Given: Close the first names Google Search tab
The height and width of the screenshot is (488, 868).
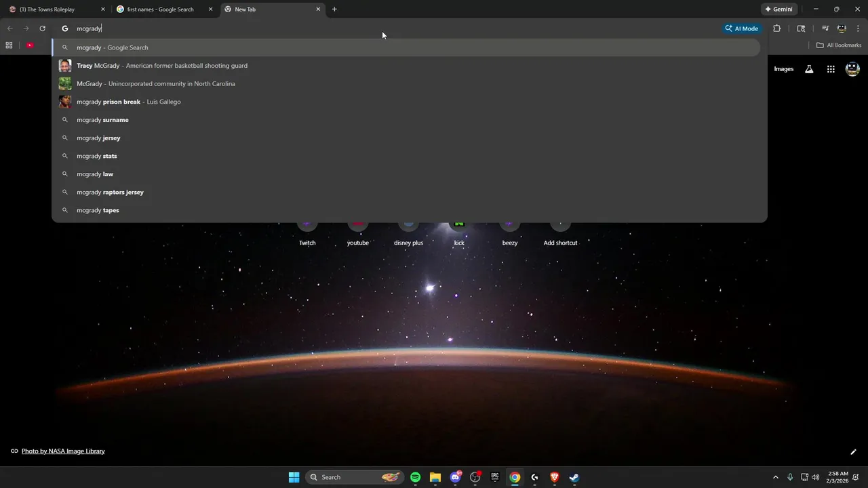Looking at the screenshot, I should 211,9.
